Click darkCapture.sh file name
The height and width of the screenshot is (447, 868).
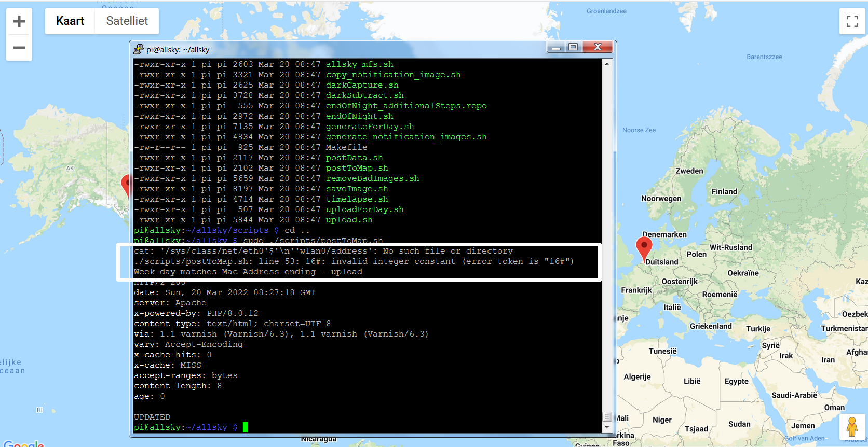coord(362,85)
